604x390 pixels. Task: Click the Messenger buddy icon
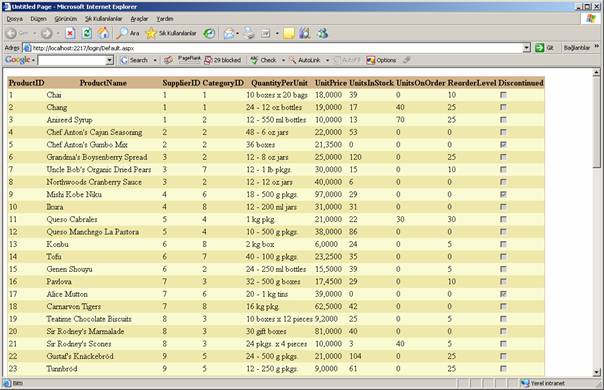[322, 34]
